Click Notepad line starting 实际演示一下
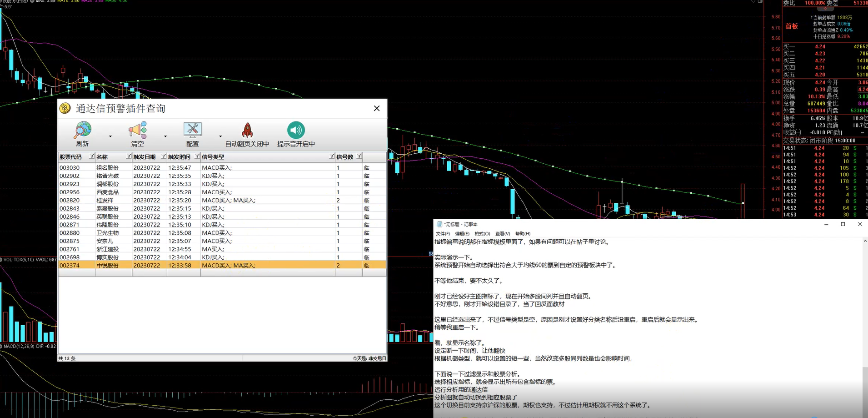Screen dimensions: 868x418 click(454, 257)
